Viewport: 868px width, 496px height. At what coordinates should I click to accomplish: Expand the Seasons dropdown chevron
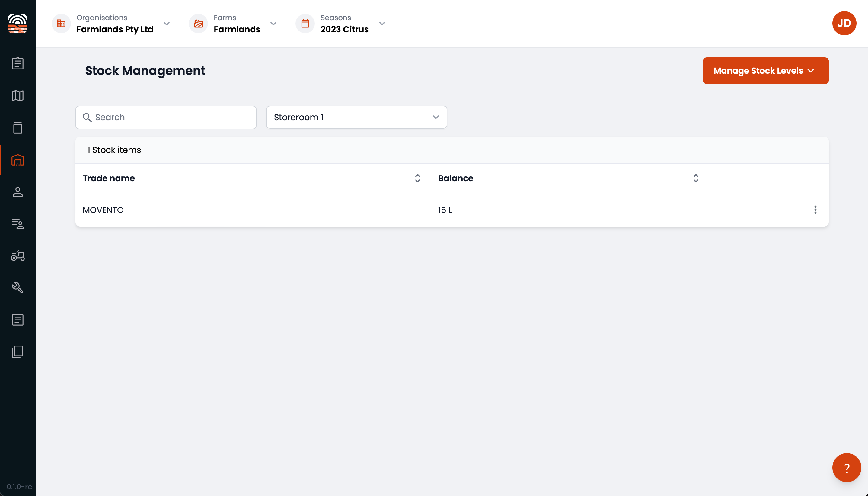(382, 24)
